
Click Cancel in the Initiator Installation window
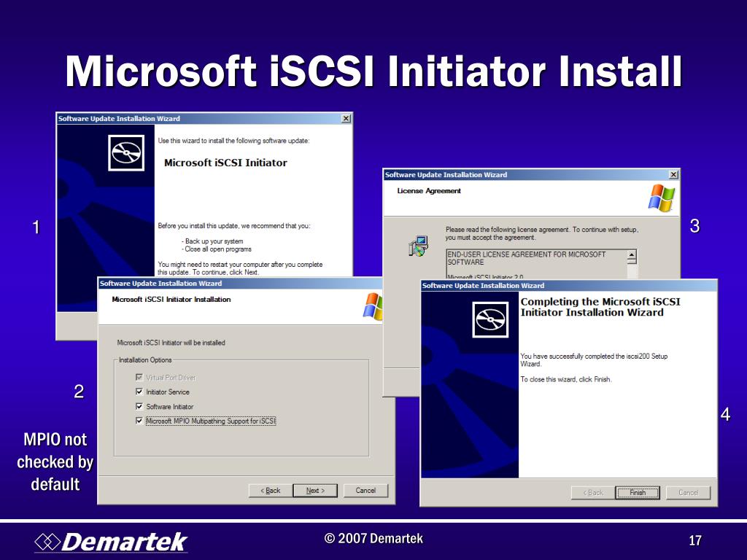pyautogui.click(x=365, y=491)
